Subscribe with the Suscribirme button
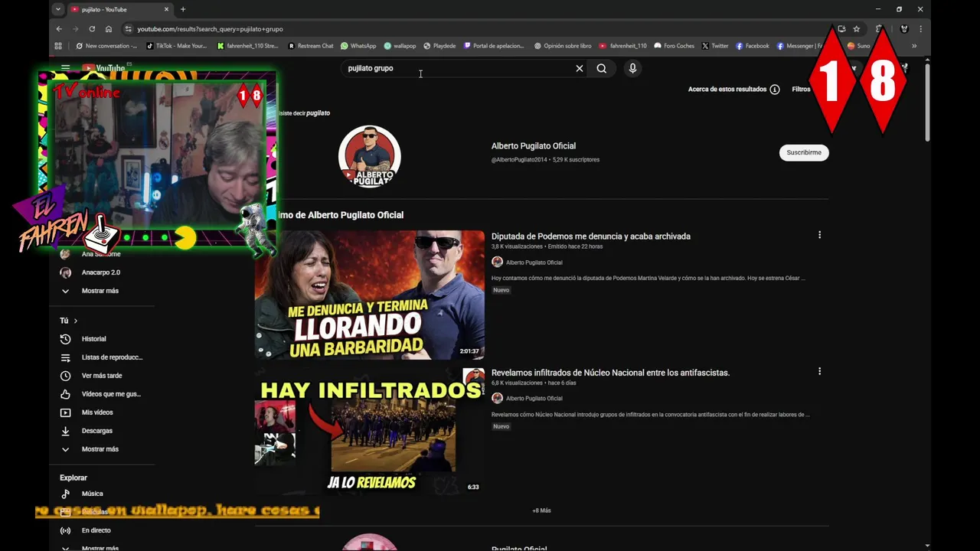980x551 pixels. pos(804,152)
